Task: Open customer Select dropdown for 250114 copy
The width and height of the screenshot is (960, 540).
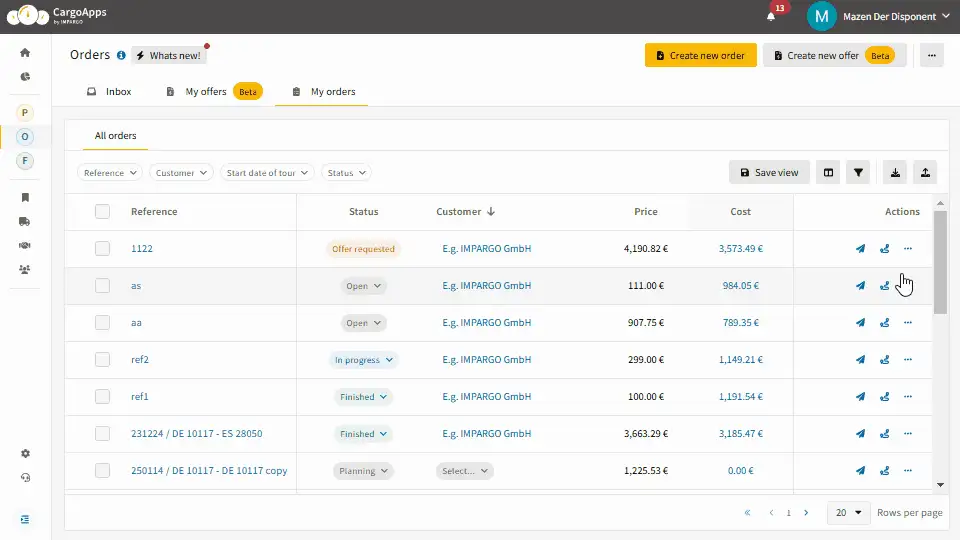Action: (x=465, y=471)
